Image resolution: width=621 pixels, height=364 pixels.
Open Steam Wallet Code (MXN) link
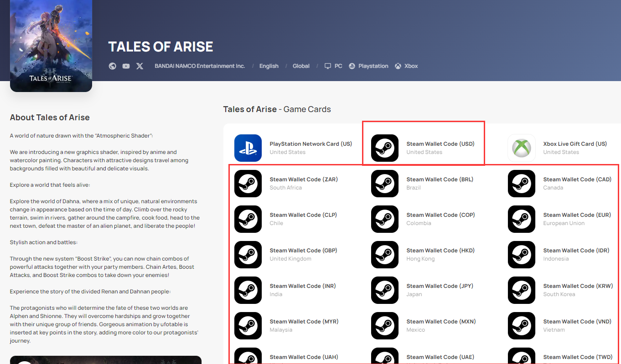[441, 322]
